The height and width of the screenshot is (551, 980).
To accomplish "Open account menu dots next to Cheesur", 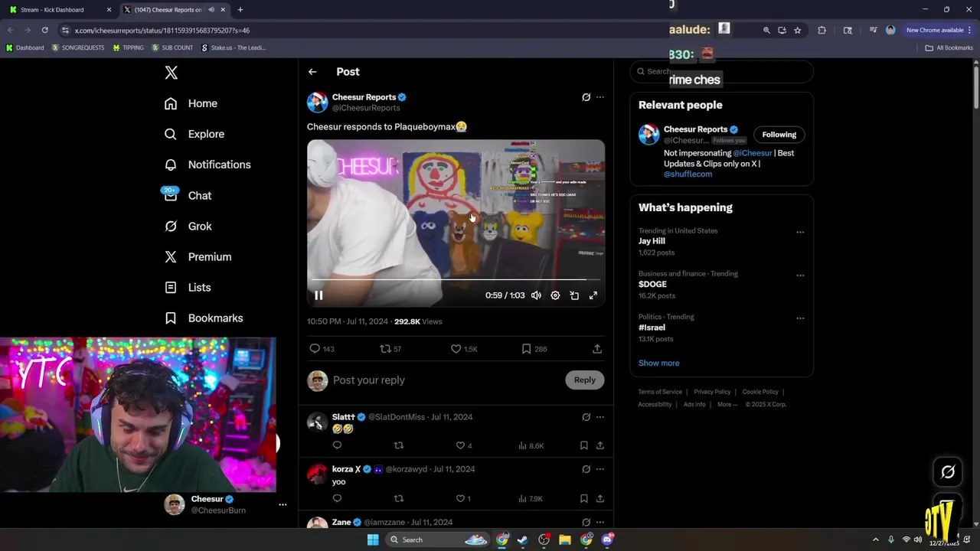I will (x=283, y=505).
